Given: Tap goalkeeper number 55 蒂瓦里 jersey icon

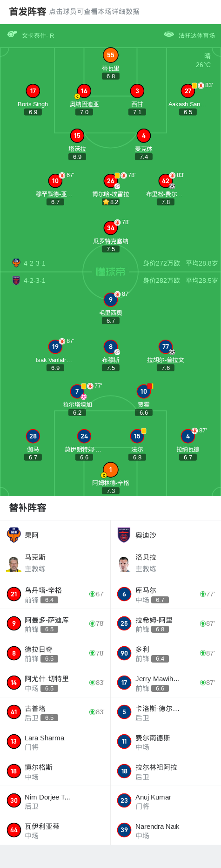Looking at the screenshot, I should [110, 55].
